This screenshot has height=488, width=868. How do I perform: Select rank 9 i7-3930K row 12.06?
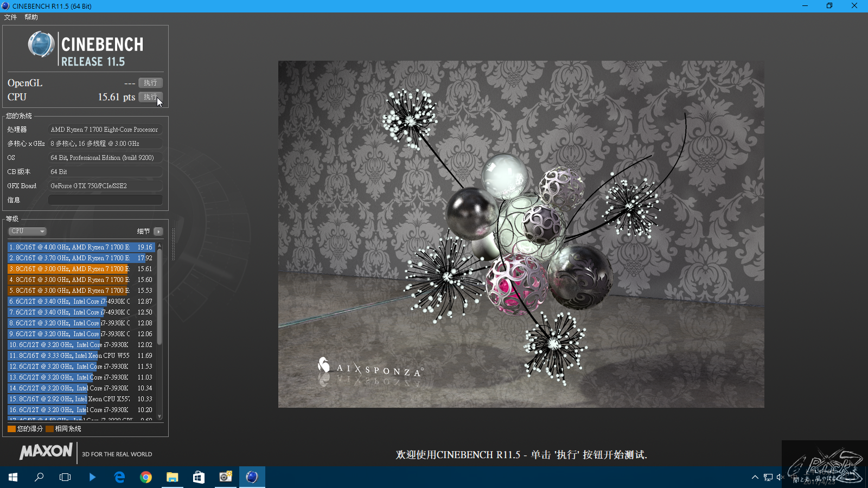pyautogui.click(x=81, y=334)
